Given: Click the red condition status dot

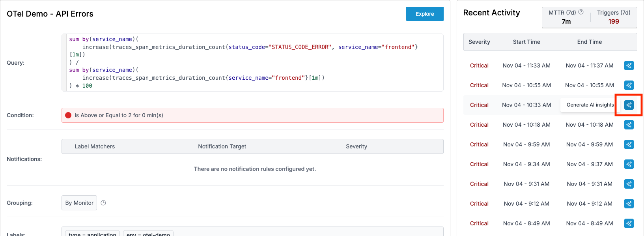Looking at the screenshot, I should point(68,115).
